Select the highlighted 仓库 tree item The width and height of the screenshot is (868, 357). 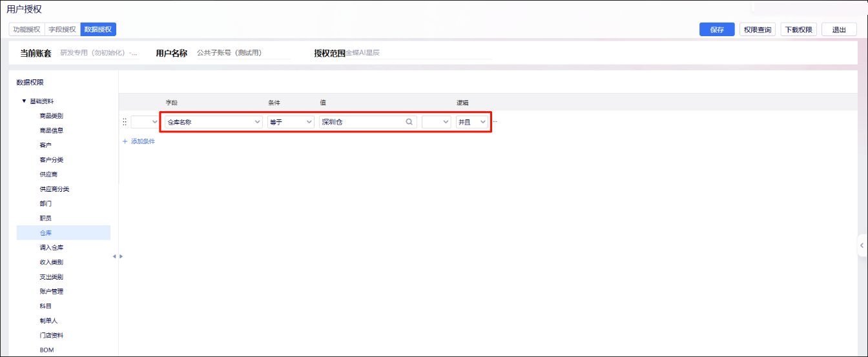tap(63, 232)
